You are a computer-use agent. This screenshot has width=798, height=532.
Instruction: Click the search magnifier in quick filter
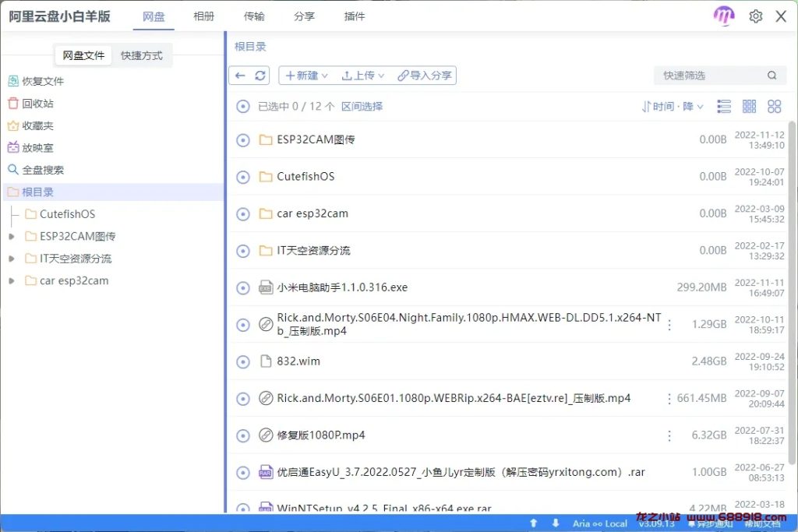click(772, 76)
